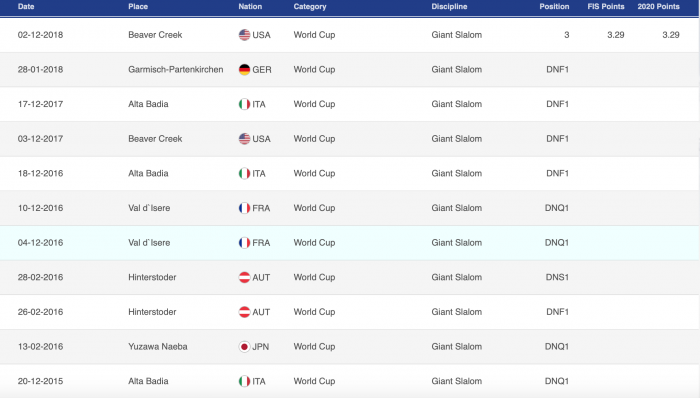Viewport: 700px width, 398px height.
Task: Open the Hinterstoder 26-02-2016 race row
Action: 349,312
